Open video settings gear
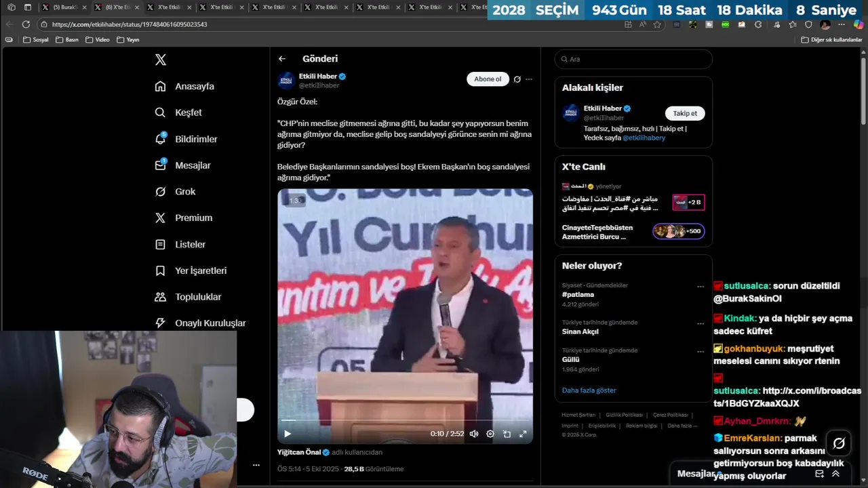This screenshot has width=868, height=488. click(490, 434)
